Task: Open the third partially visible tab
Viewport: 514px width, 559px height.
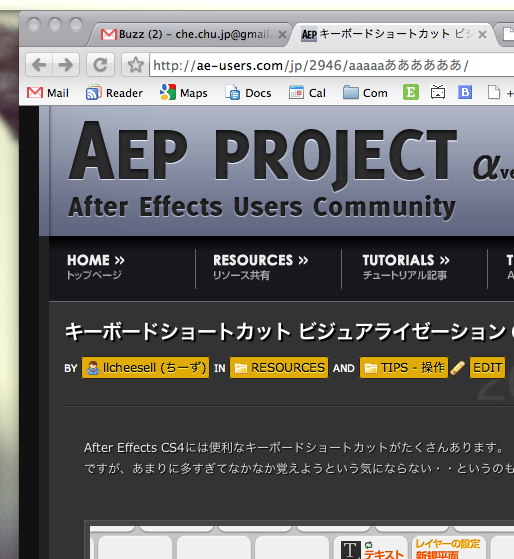Action: [507, 35]
